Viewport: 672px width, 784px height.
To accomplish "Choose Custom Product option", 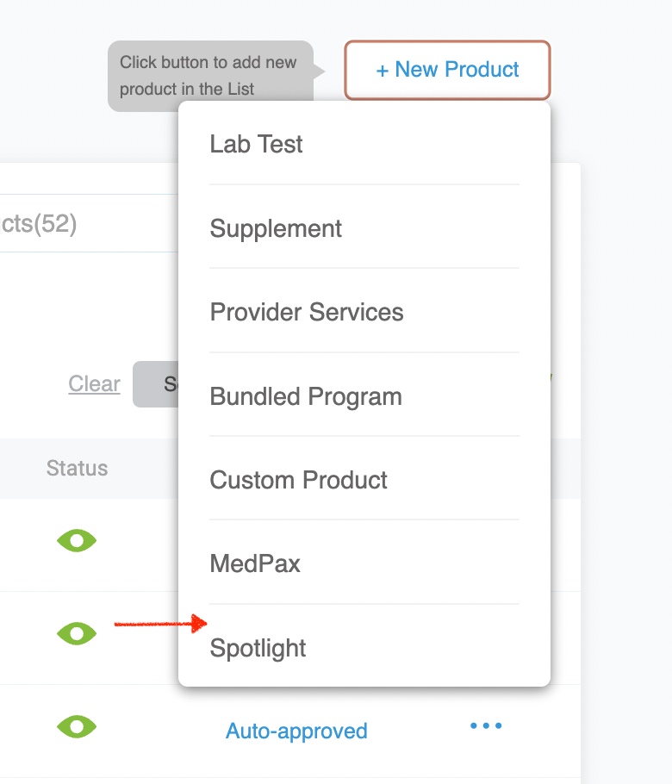I will (x=298, y=480).
